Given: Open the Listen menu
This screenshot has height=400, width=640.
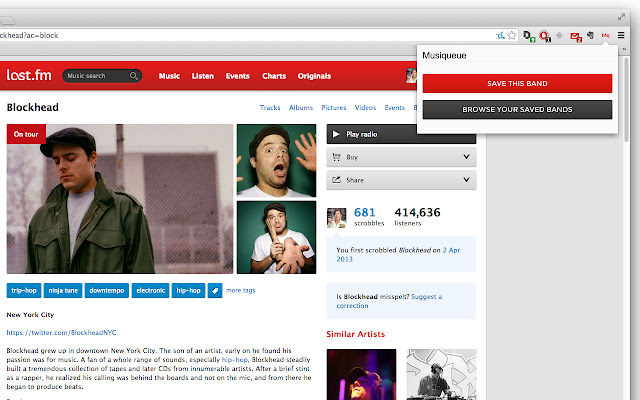Looking at the screenshot, I should 203,76.
